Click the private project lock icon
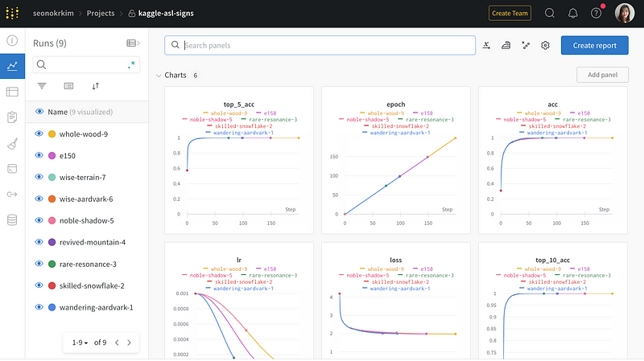 132,14
